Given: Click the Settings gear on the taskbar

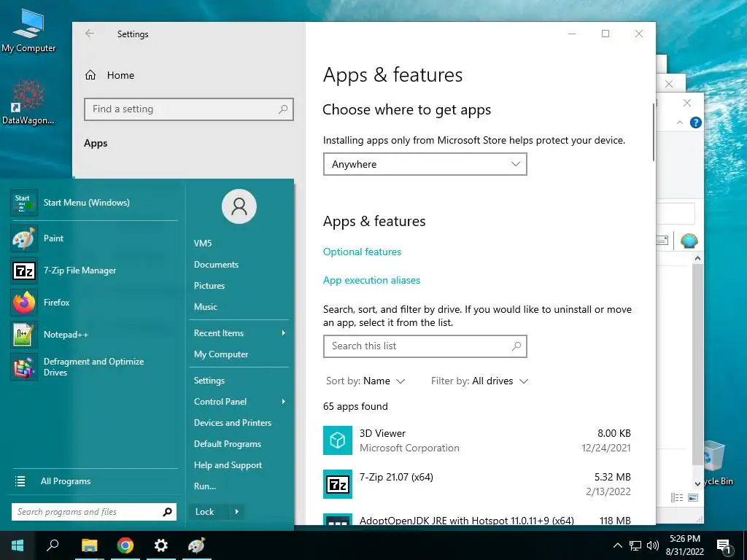Looking at the screenshot, I should (x=161, y=545).
